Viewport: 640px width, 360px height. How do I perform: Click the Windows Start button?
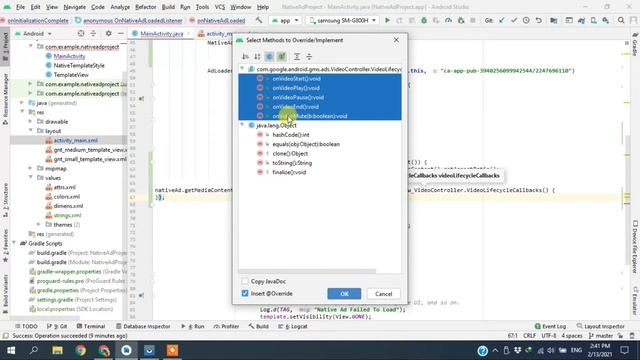click(x=11, y=351)
